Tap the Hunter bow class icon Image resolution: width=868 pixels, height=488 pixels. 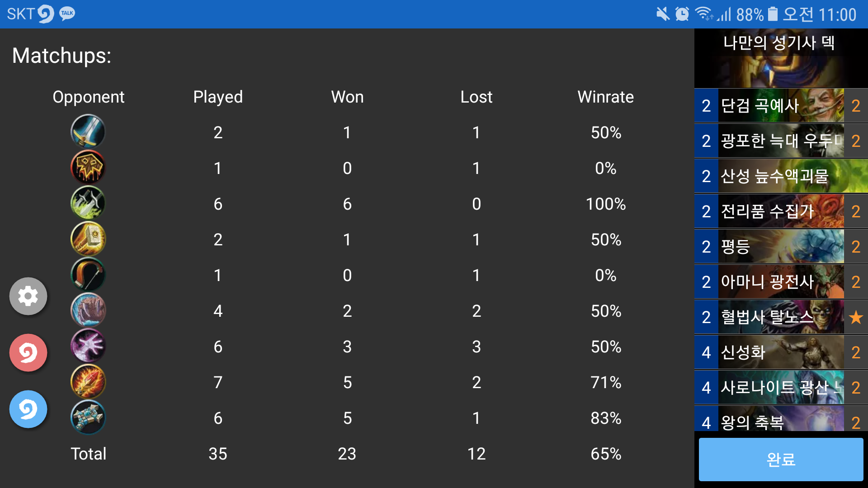(x=88, y=274)
